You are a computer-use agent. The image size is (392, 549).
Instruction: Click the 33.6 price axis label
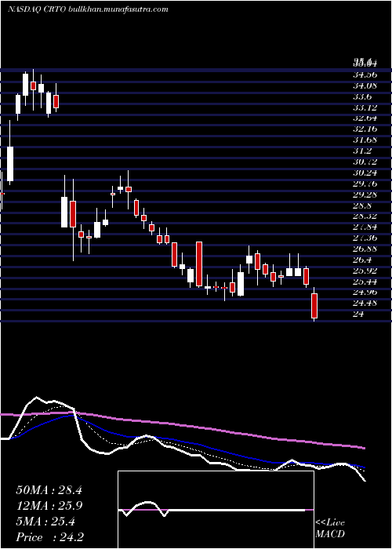[x=362, y=96]
